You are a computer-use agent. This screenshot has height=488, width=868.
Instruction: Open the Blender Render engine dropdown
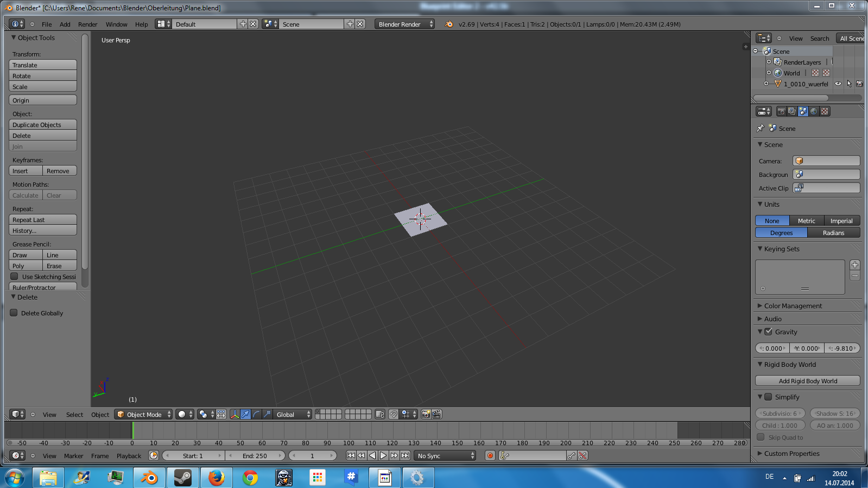404,24
